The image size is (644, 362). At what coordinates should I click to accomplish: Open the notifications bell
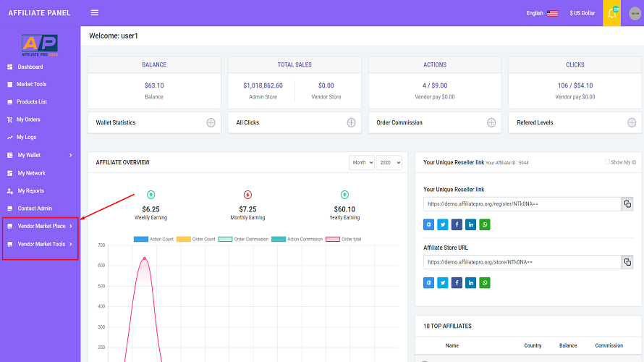coord(611,13)
